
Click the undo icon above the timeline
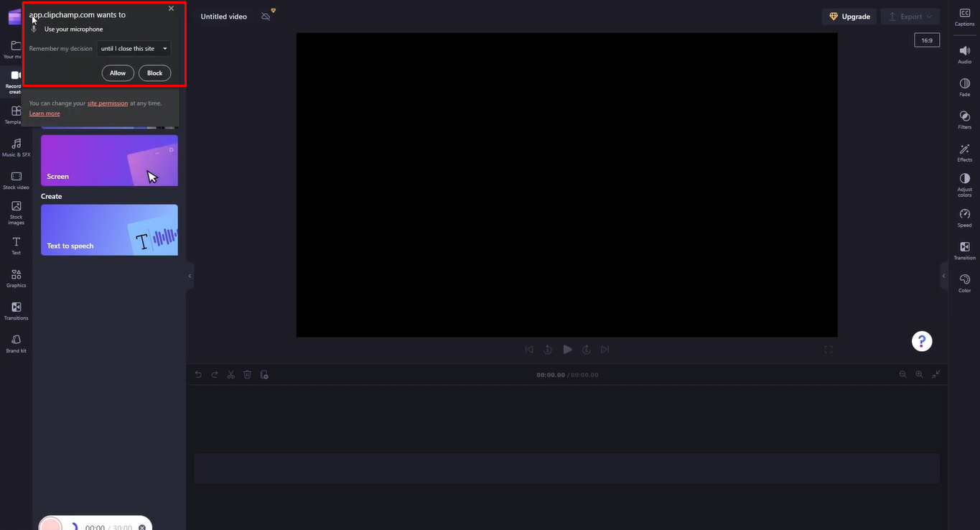[198, 374]
